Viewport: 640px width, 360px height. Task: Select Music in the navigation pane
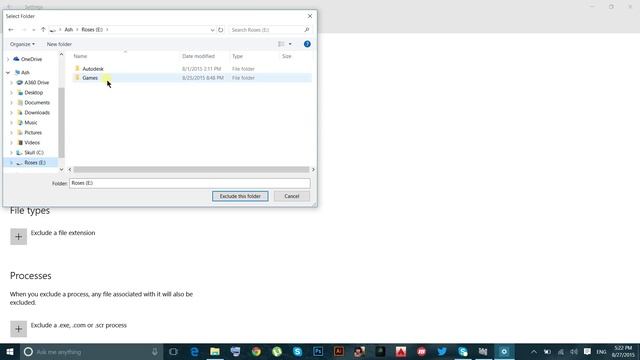tap(31, 122)
